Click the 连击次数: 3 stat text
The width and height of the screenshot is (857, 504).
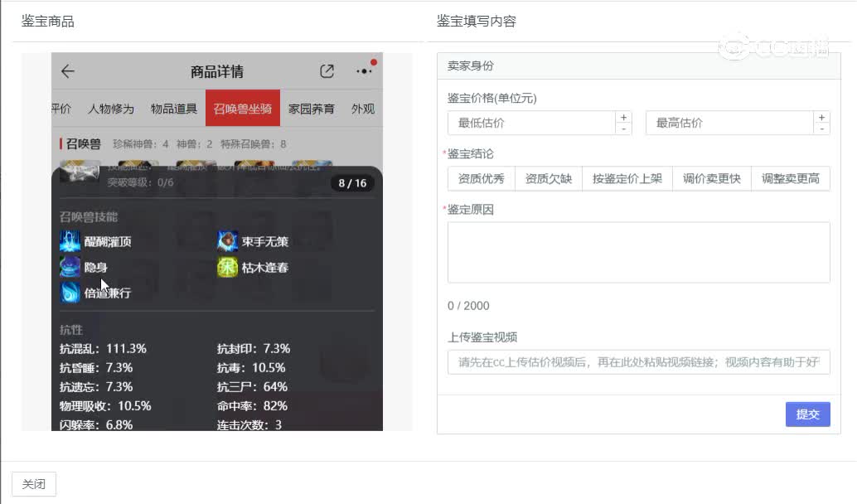(249, 424)
